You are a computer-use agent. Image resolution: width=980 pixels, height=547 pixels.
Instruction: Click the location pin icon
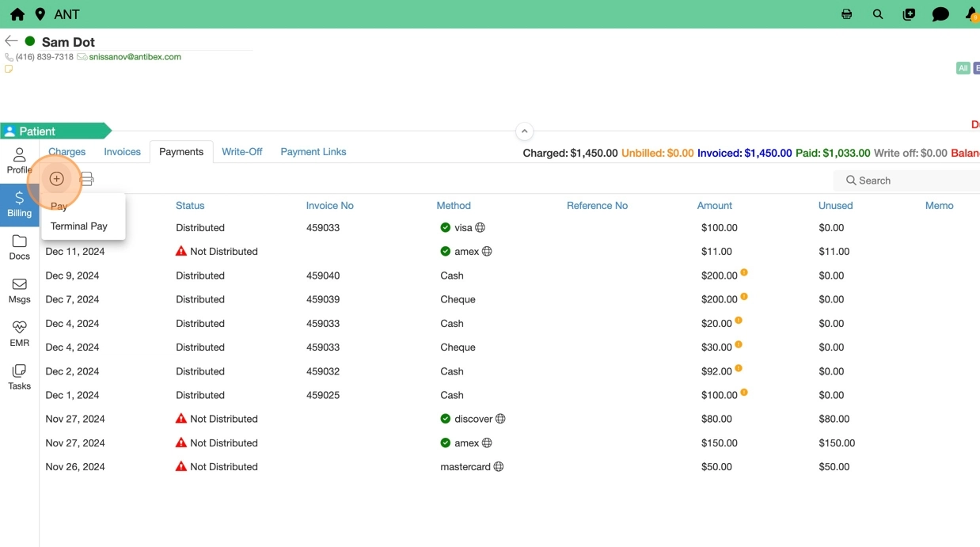[x=40, y=14]
